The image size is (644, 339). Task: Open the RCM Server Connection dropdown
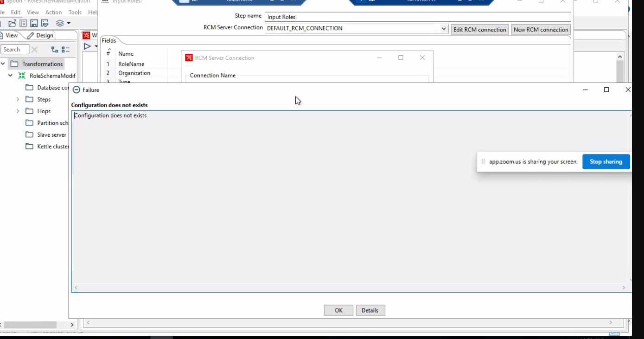point(444,29)
